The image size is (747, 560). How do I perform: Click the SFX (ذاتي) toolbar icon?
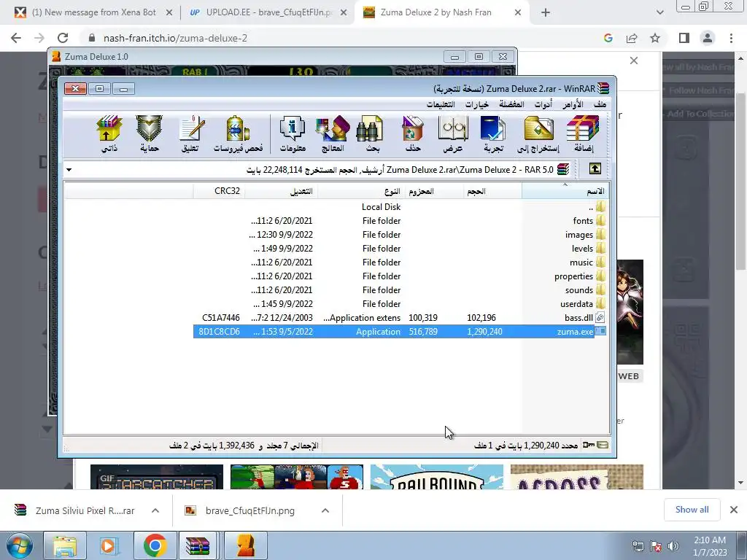coord(109,134)
